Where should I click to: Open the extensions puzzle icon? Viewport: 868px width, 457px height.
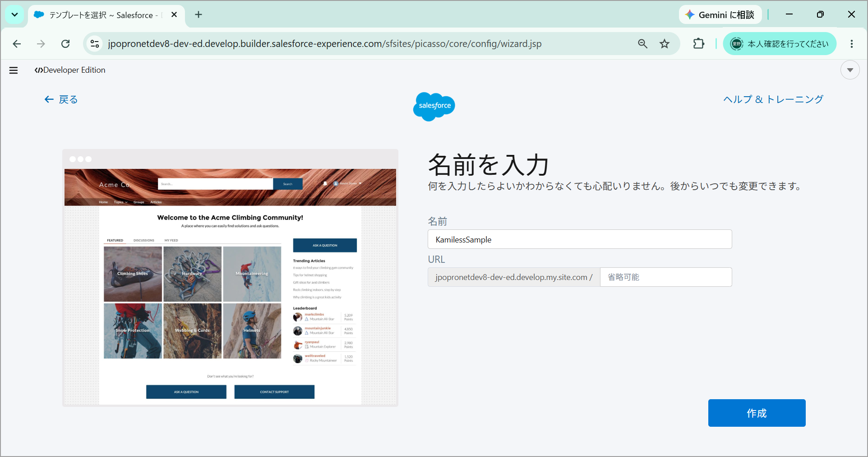pyautogui.click(x=698, y=44)
